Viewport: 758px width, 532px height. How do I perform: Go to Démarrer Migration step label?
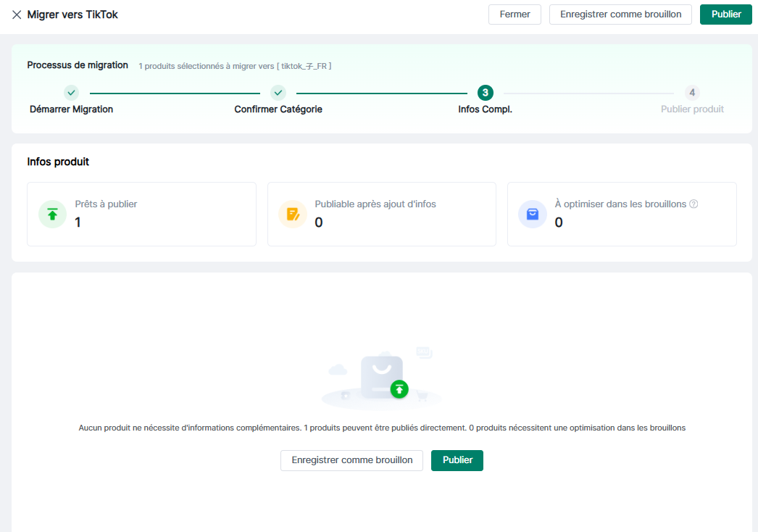pos(71,109)
